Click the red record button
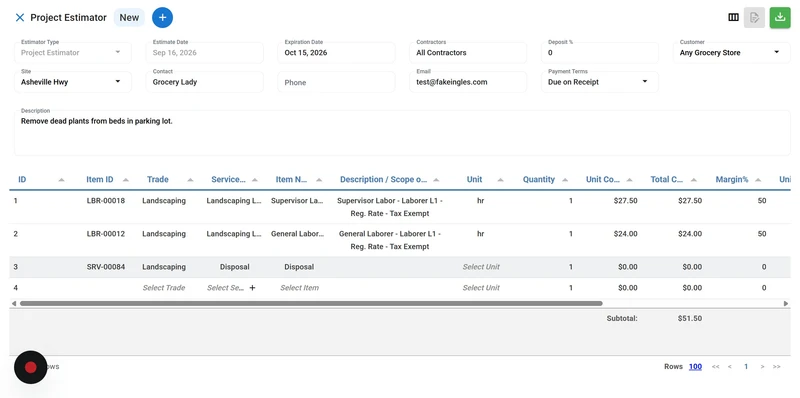The image size is (800, 398). (x=31, y=367)
